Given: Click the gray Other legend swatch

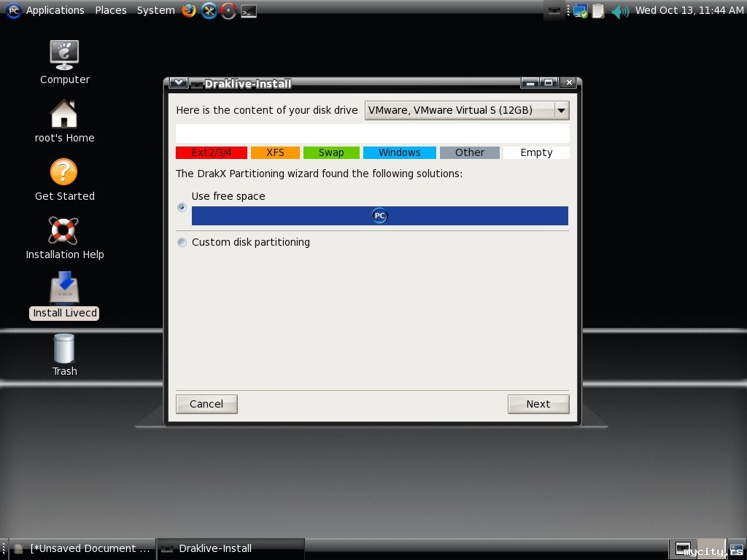Looking at the screenshot, I should (x=469, y=152).
